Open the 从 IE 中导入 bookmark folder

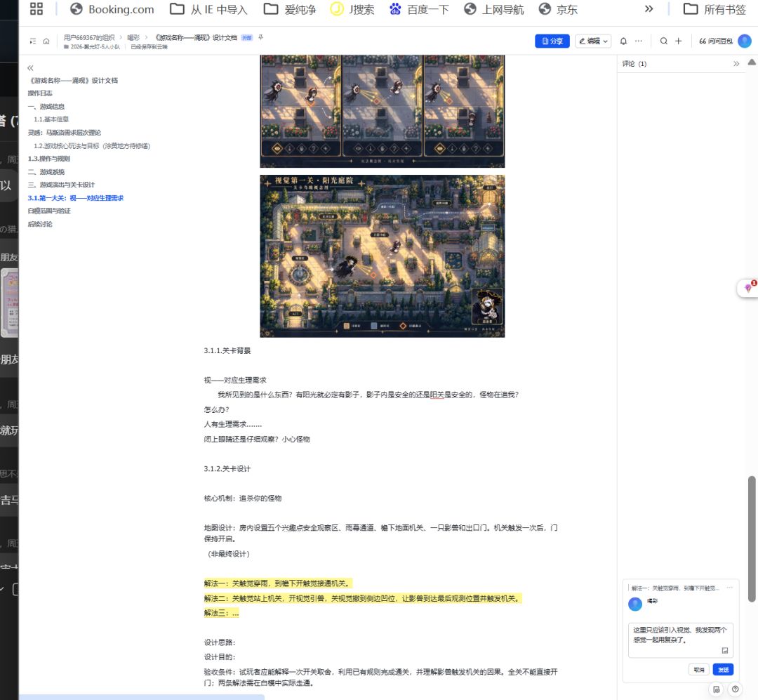coord(208,9)
